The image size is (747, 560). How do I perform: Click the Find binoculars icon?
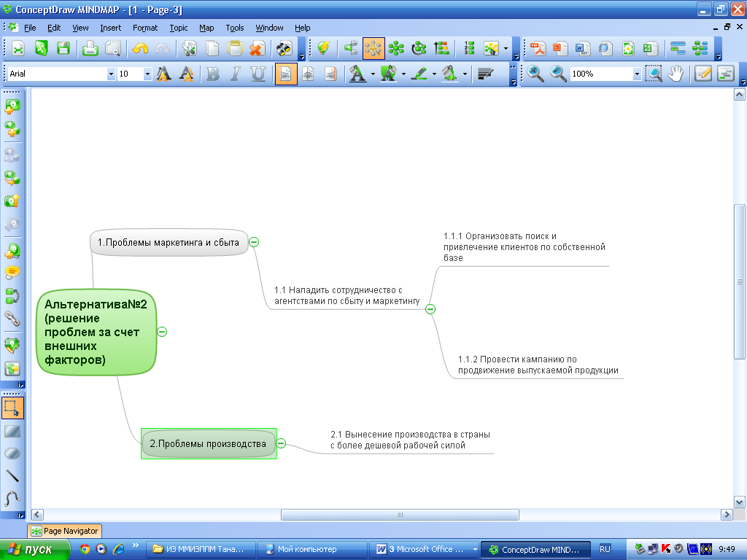coord(284,49)
